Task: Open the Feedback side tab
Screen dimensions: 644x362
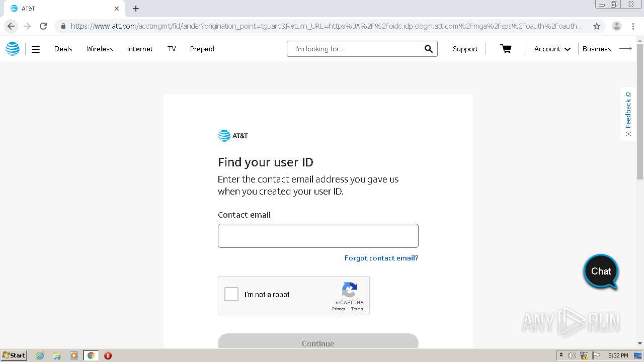Action: [628, 114]
